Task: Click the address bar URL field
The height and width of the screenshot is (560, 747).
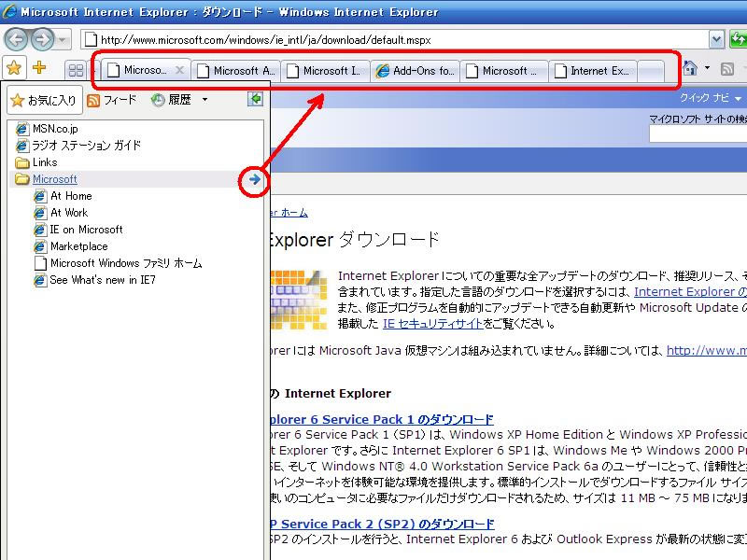Action: [x=394, y=40]
